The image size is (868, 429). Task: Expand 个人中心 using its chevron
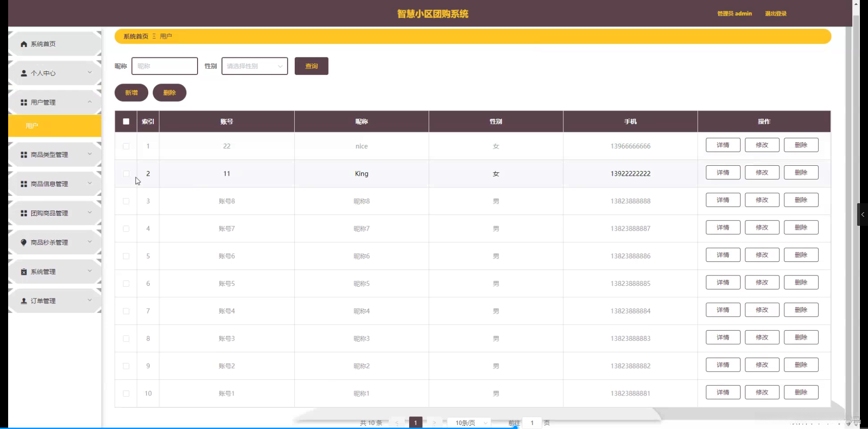[90, 72]
